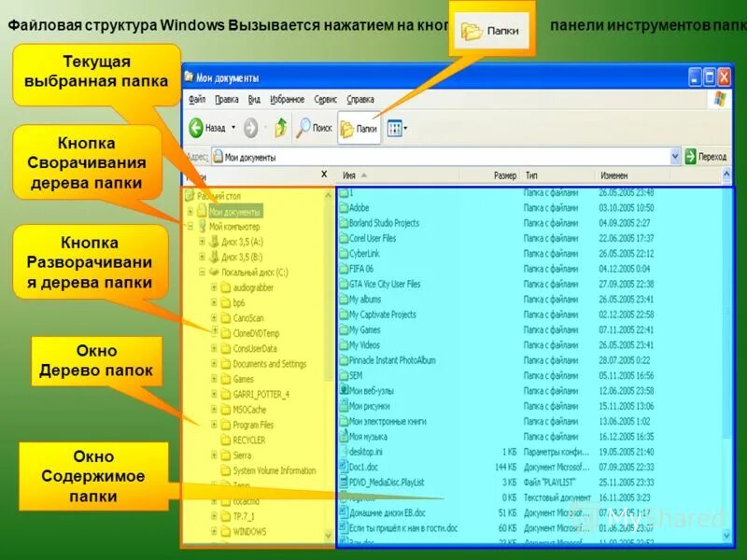Click CyberLink folder icon
Screen dimensions: 747x560
344,253
